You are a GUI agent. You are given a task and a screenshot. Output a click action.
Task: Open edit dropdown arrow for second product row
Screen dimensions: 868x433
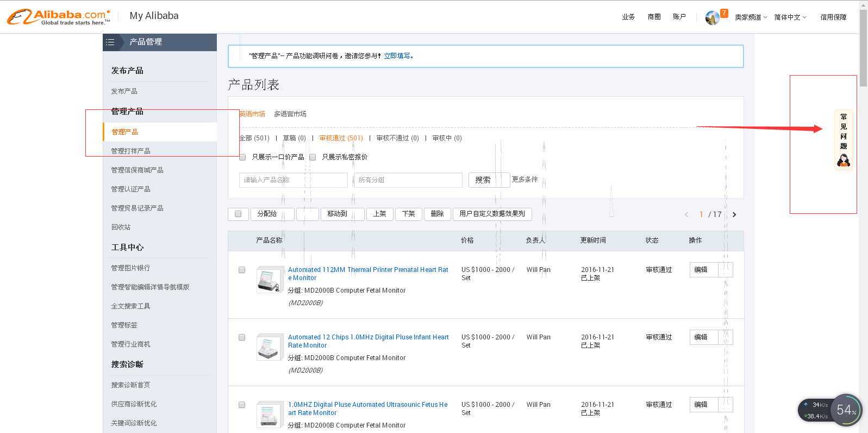pos(726,337)
